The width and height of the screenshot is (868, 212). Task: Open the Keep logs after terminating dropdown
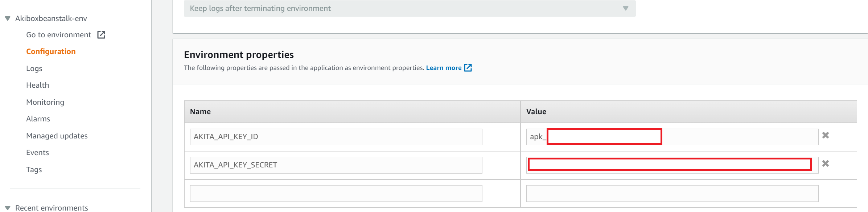pos(410,8)
